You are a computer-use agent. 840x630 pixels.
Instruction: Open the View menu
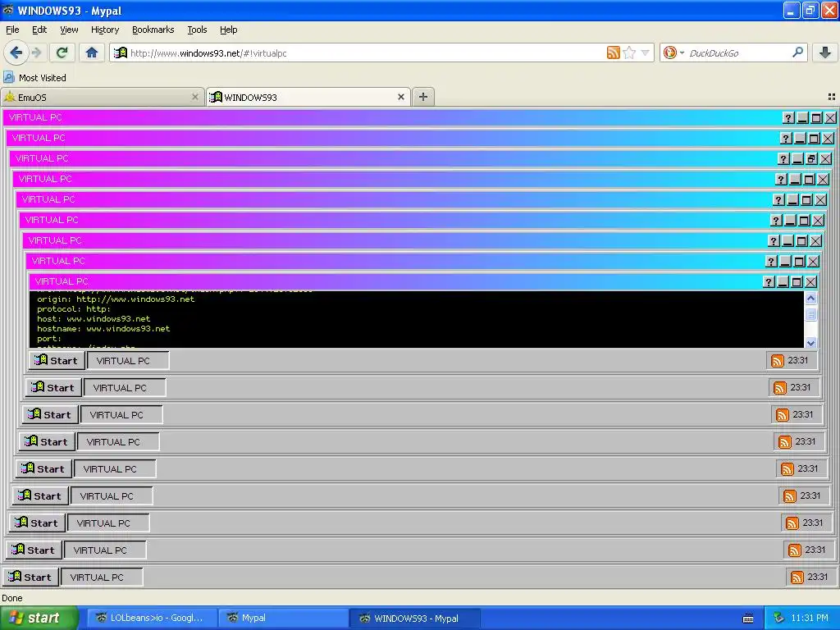(x=69, y=30)
